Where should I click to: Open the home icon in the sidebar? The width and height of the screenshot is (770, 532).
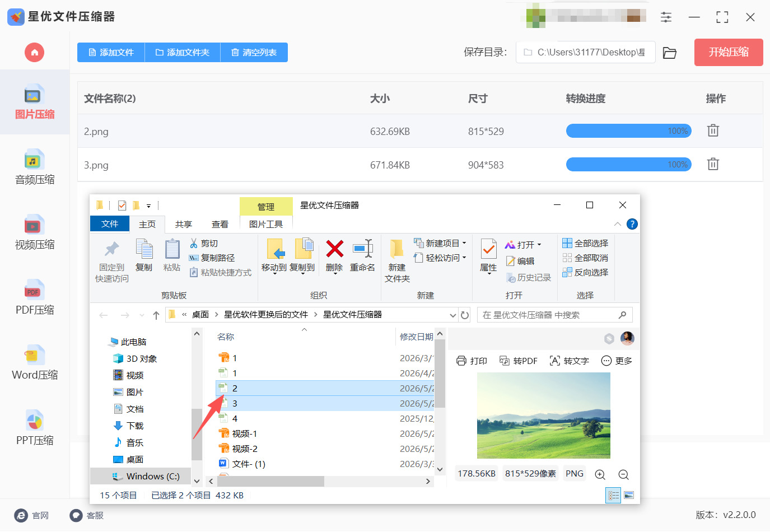(x=34, y=53)
